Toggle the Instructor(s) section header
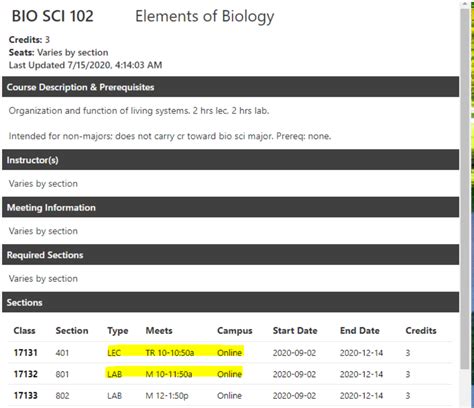This screenshot has width=474, height=408. tap(230, 160)
